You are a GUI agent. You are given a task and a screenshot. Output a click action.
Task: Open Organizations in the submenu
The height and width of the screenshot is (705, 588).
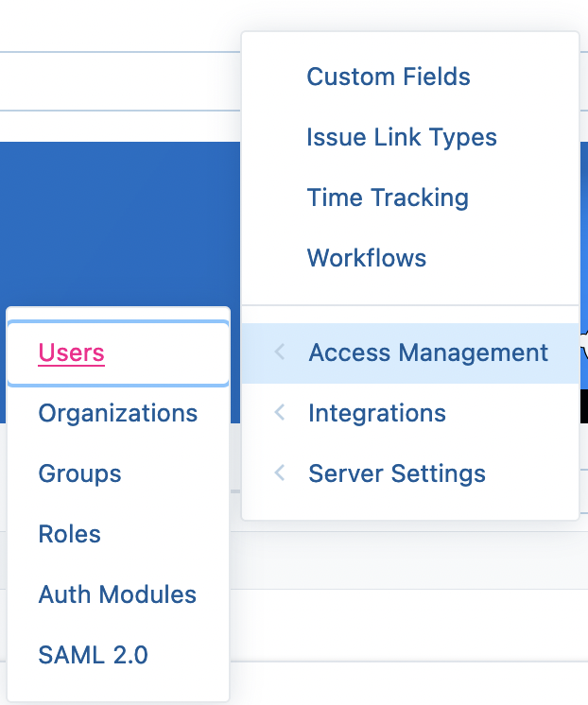click(x=118, y=413)
